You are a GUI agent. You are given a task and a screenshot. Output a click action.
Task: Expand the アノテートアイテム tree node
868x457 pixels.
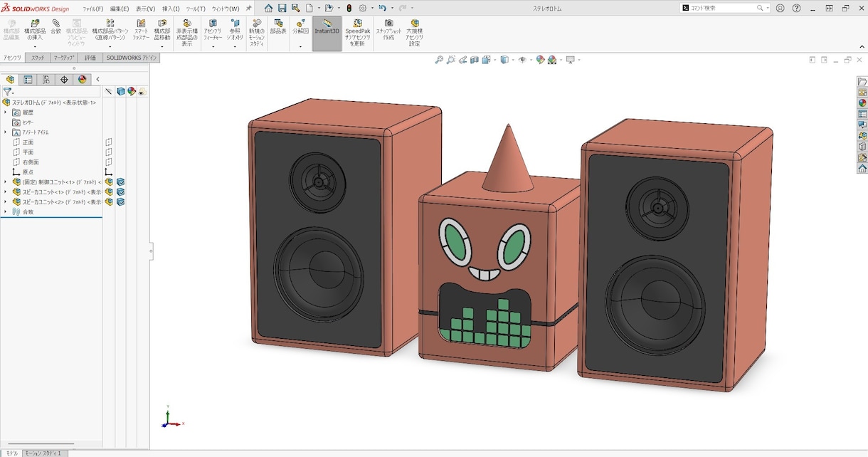point(5,132)
